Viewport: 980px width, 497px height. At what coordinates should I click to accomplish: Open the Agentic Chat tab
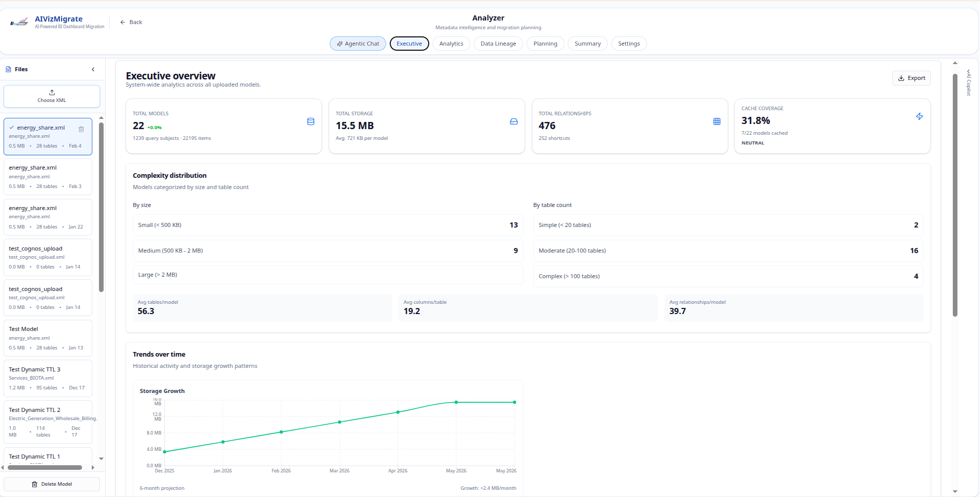pos(358,44)
